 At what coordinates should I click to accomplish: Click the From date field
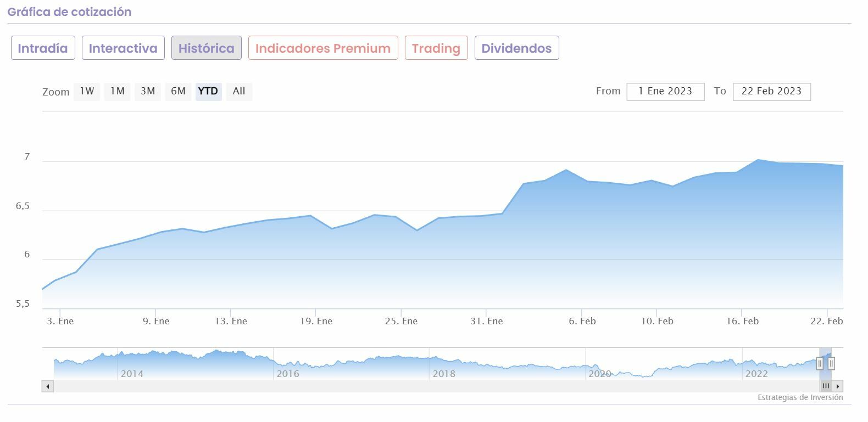[665, 92]
